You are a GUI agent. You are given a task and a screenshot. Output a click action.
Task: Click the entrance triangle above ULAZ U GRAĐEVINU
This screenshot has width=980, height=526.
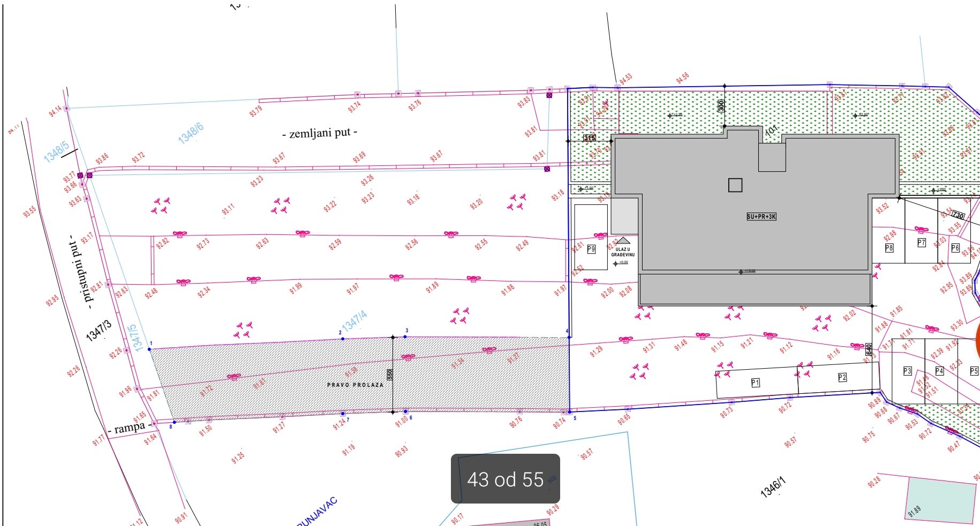[623, 241]
